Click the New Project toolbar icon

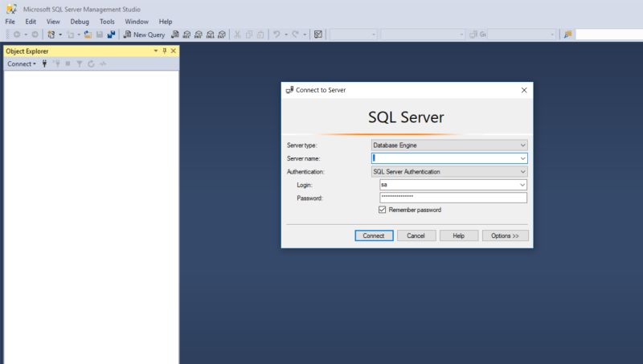click(51, 35)
